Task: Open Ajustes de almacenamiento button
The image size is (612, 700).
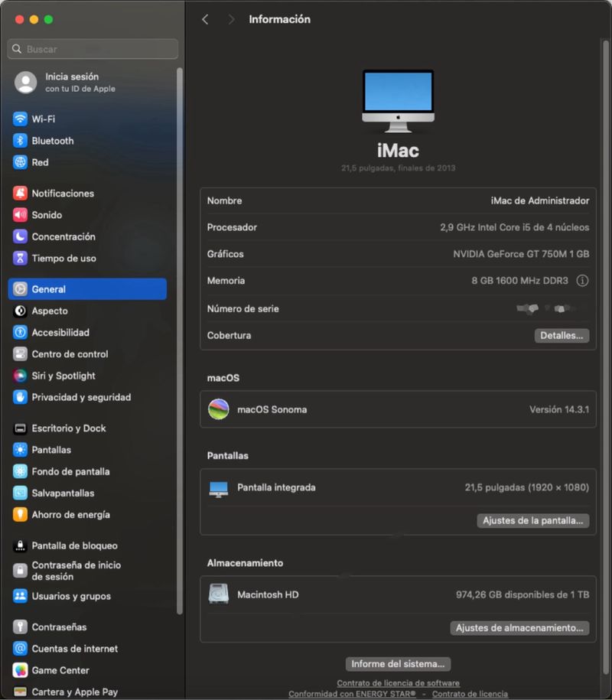Action: coord(519,627)
